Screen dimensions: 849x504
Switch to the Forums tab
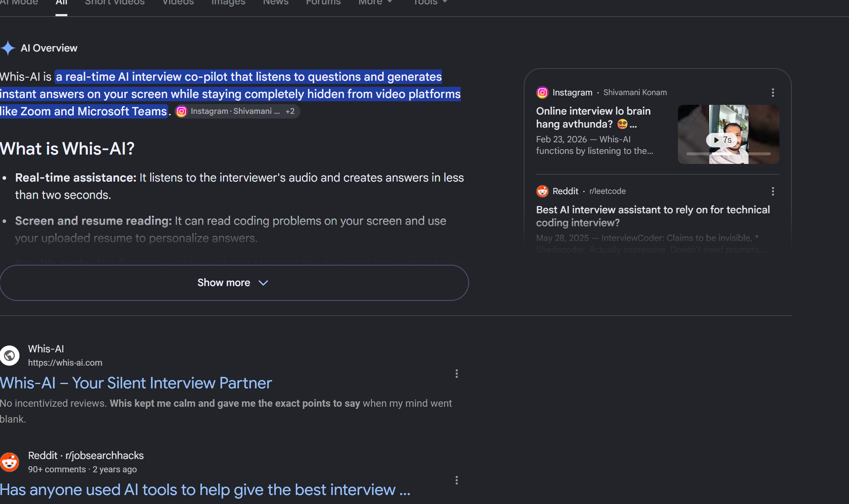323,2
